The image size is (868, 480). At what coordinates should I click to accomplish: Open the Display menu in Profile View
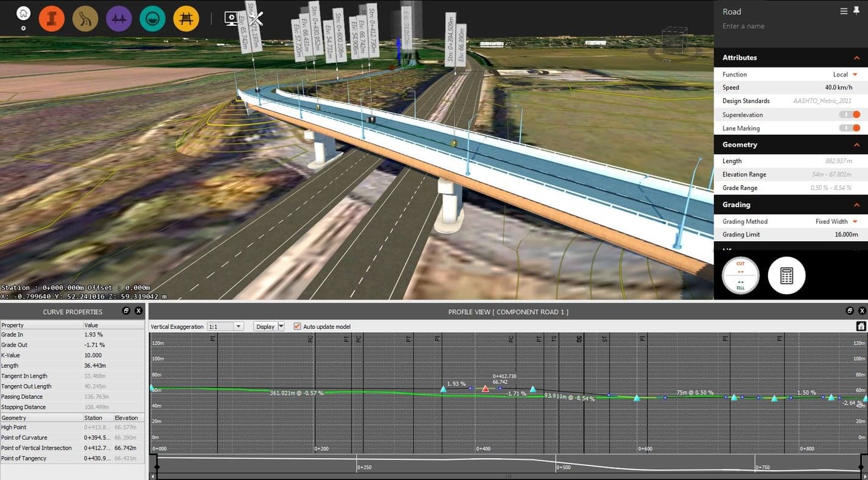point(269,326)
